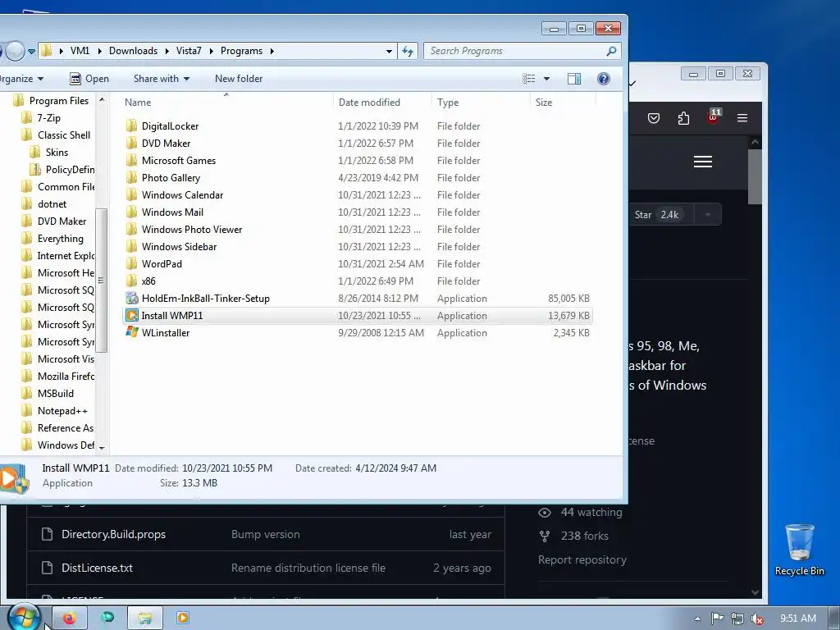Click New folder in the toolbar
The width and height of the screenshot is (840, 630).
click(x=239, y=79)
